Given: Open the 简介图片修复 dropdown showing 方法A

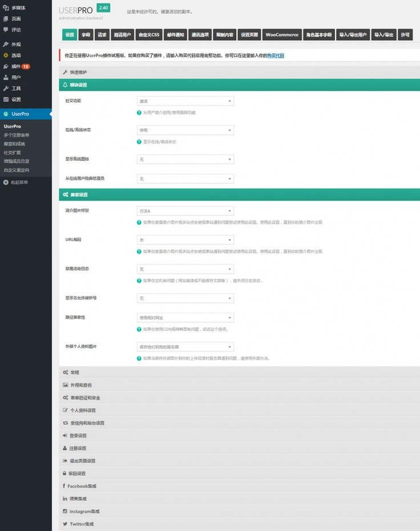Looking at the screenshot, I should coord(185,210).
